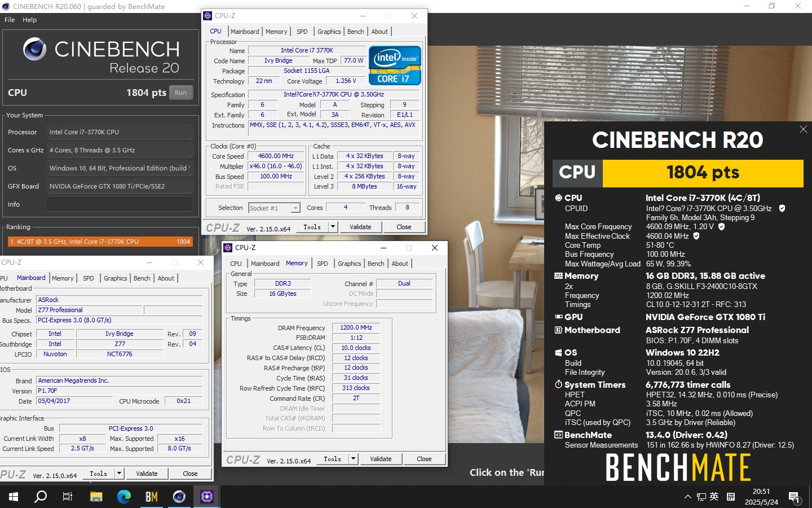Image resolution: width=812 pixels, height=508 pixels.
Task: Open Graphics tab in CPU-Z Memory window
Action: click(350, 264)
